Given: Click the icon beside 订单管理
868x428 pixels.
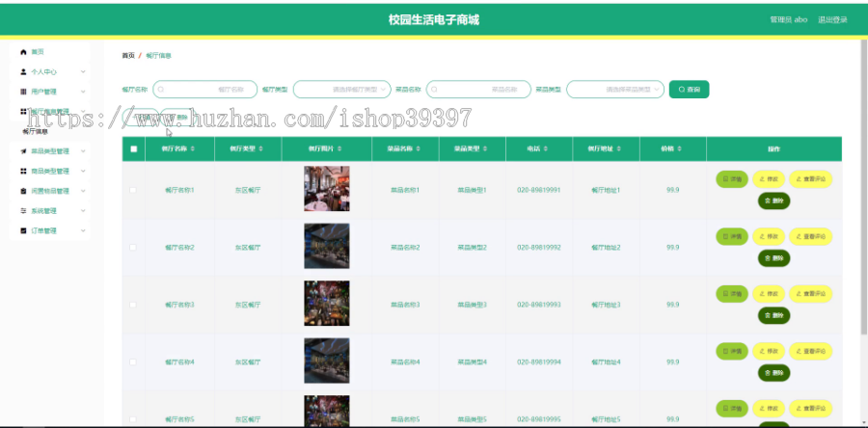Looking at the screenshot, I should pos(23,230).
